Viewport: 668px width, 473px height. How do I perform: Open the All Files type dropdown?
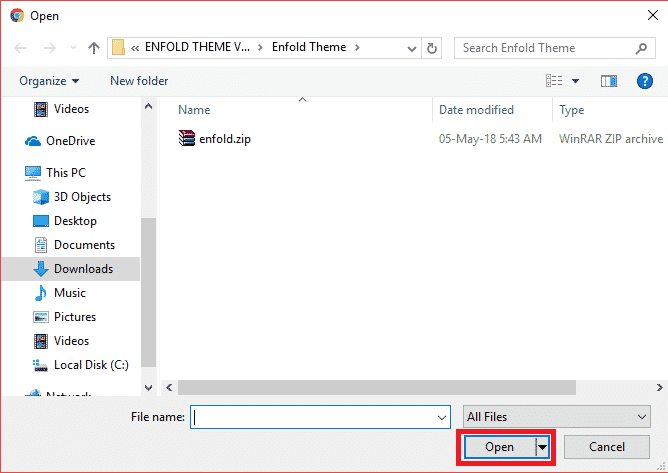(x=557, y=417)
